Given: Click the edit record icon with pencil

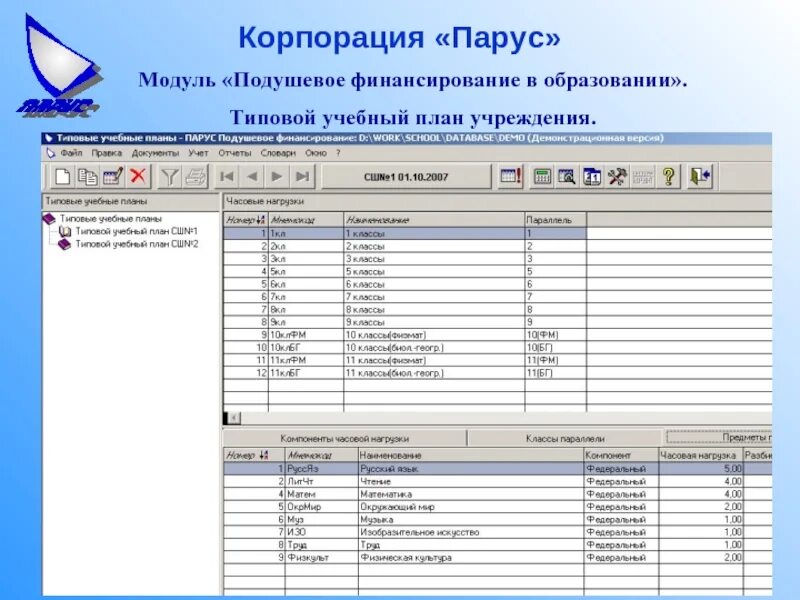Looking at the screenshot, I should 113,177.
